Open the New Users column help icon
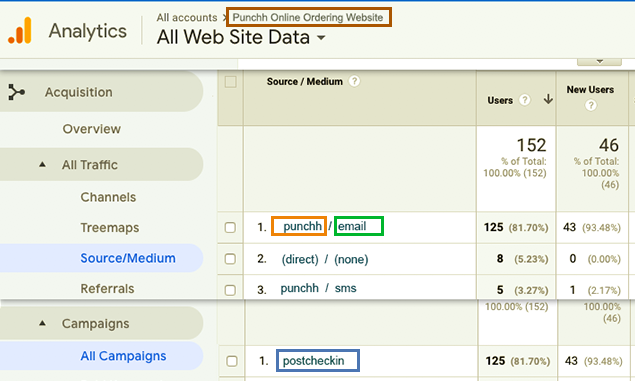 tap(591, 105)
